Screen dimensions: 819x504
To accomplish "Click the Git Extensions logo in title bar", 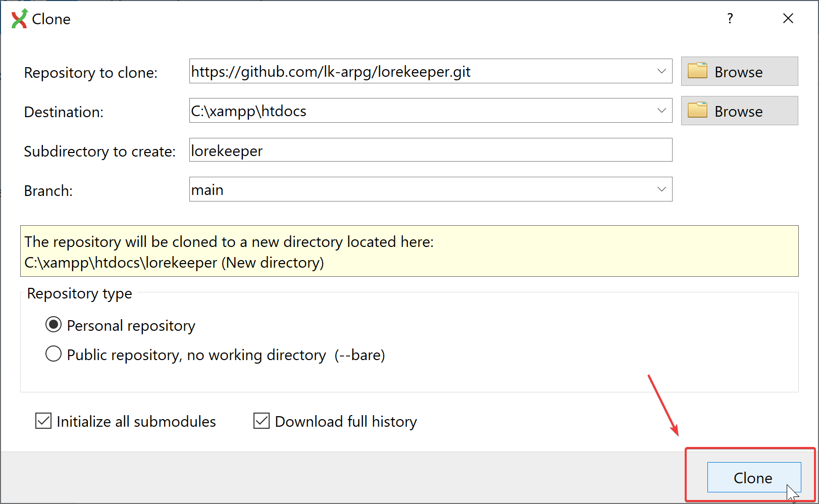I will tap(19, 19).
